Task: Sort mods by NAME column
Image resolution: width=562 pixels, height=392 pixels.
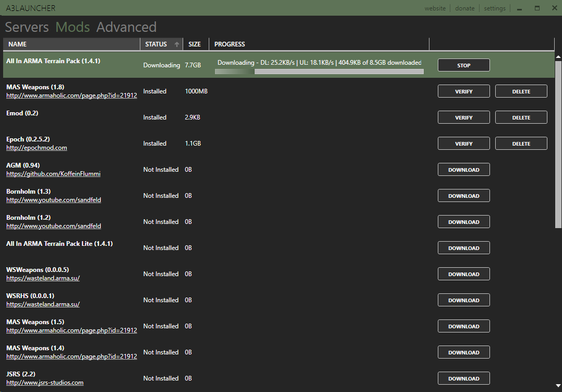Action: tap(71, 44)
